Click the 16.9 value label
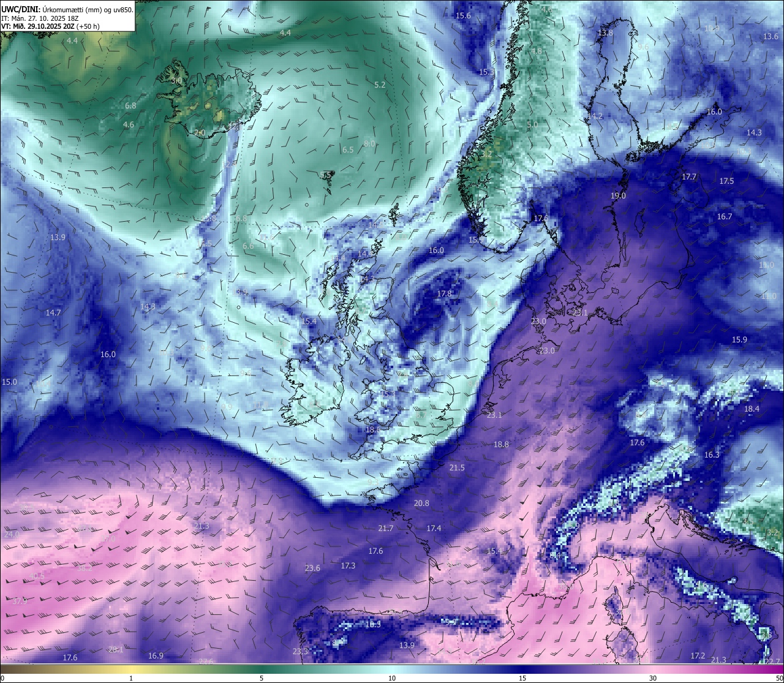784x683 pixels. click(x=156, y=656)
